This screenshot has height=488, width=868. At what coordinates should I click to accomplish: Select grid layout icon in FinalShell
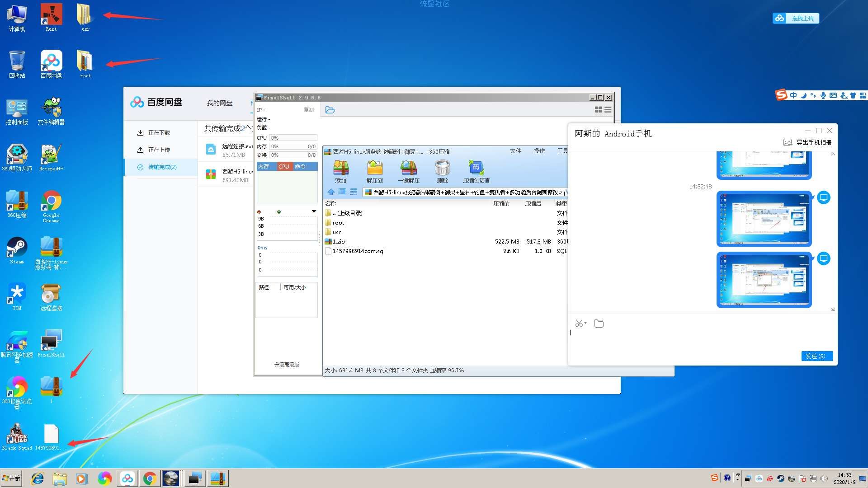[598, 110]
